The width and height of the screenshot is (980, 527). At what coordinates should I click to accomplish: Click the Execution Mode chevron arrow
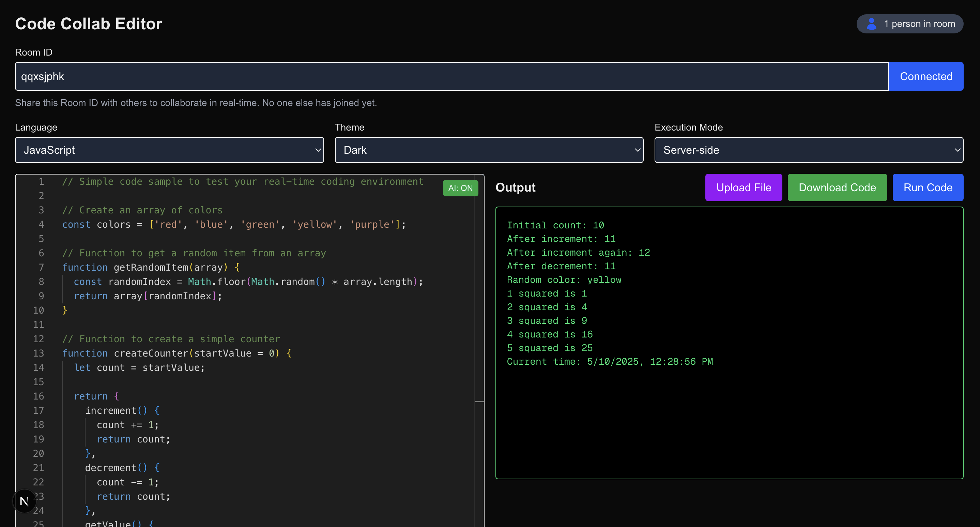click(x=957, y=150)
